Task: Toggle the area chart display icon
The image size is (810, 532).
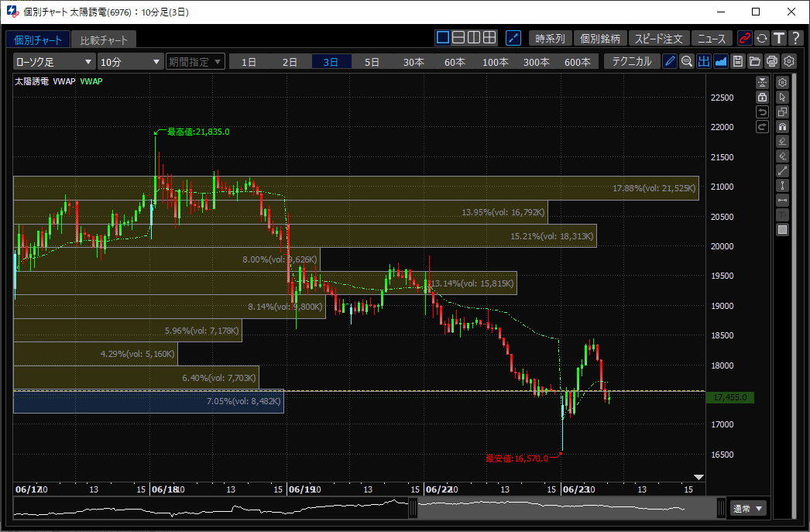Action: [721, 61]
